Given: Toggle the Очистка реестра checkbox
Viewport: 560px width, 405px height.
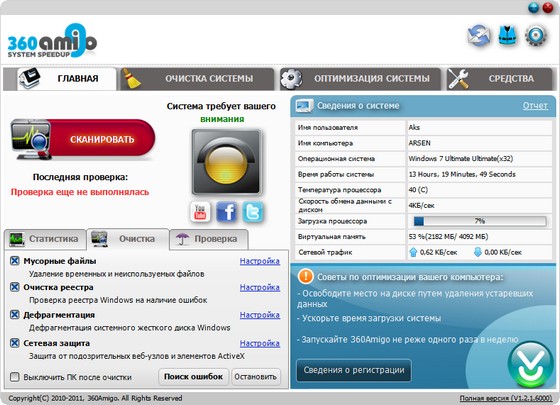Looking at the screenshot, I should click(15, 287).
